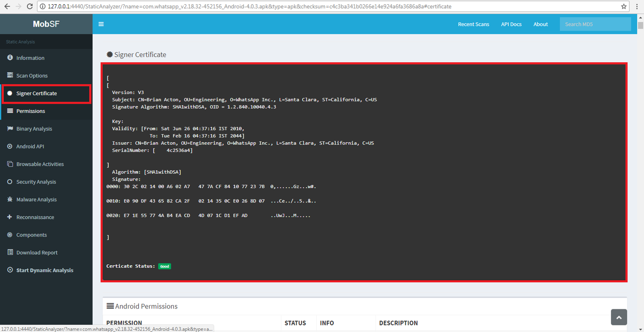The image size is (644, 332).
Task: Open Binary Analysis section
Action: click(34, 129)
